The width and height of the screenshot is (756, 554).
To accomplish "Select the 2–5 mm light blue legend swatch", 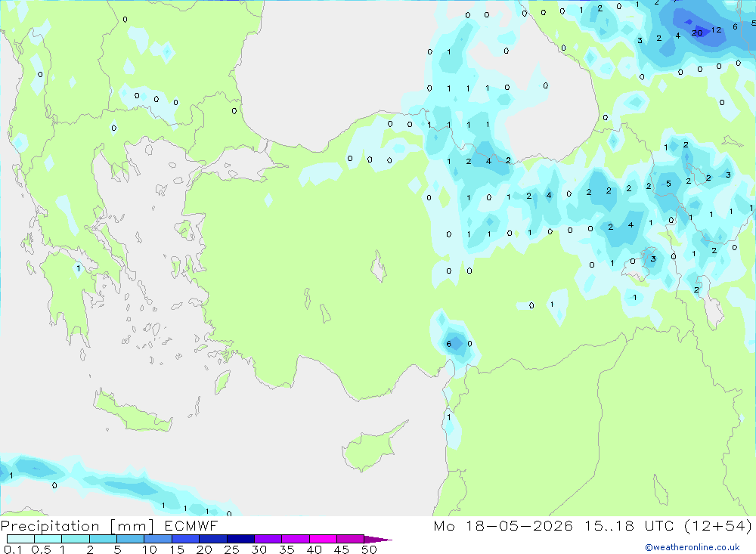I will point(103,539).
